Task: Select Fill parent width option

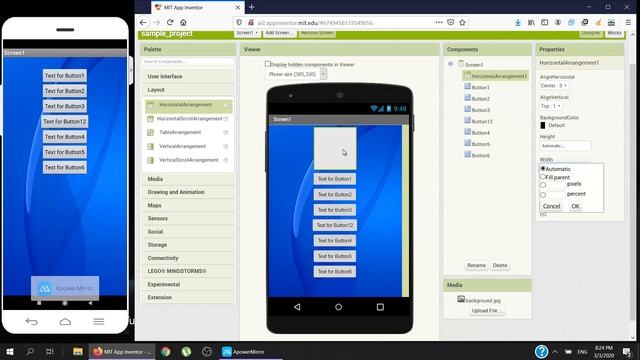Action: tap(543, 177)
